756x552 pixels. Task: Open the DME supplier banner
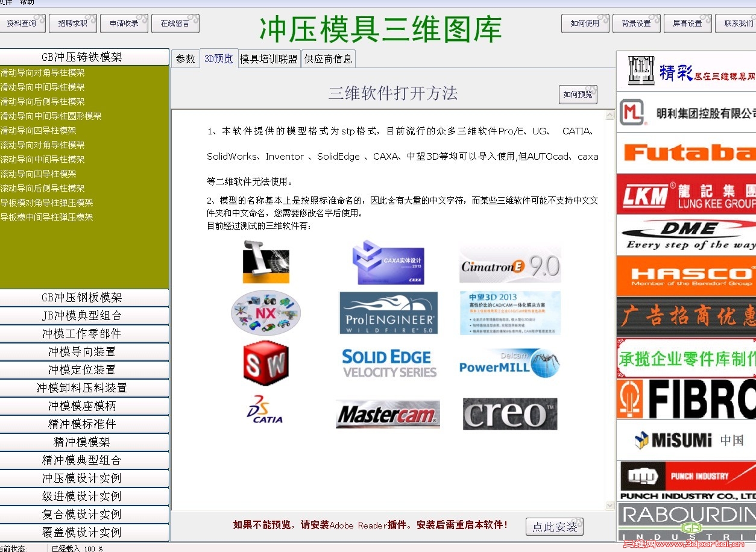tap(686, 235)
